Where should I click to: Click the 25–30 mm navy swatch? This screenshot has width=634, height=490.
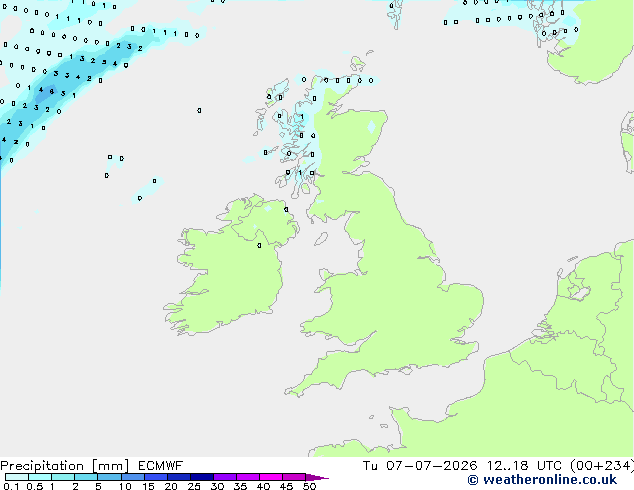(x=202, y=477)
